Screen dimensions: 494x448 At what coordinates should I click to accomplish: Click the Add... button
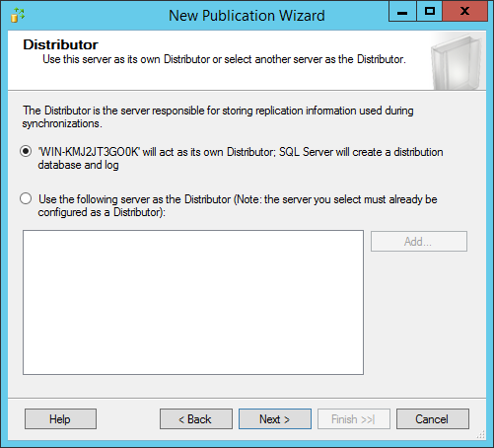click(x=419, y=242)
